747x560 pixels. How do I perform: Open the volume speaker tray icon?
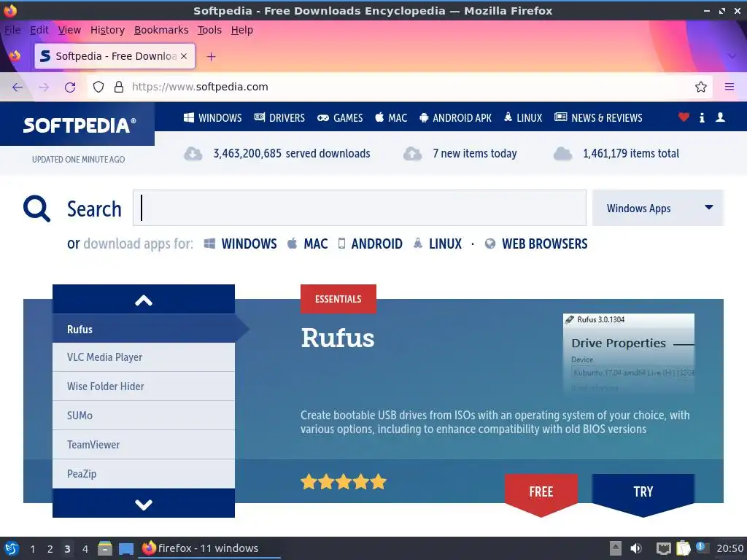[x=636, y=548]
